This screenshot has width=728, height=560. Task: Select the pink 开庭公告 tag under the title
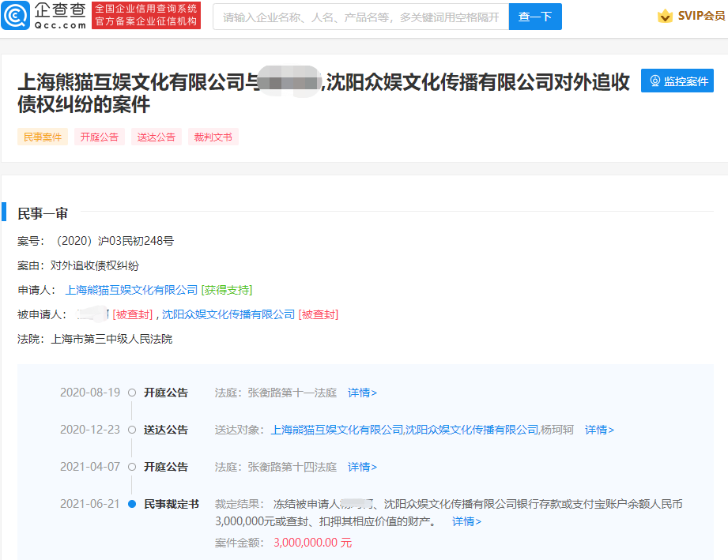click(100, 137)
